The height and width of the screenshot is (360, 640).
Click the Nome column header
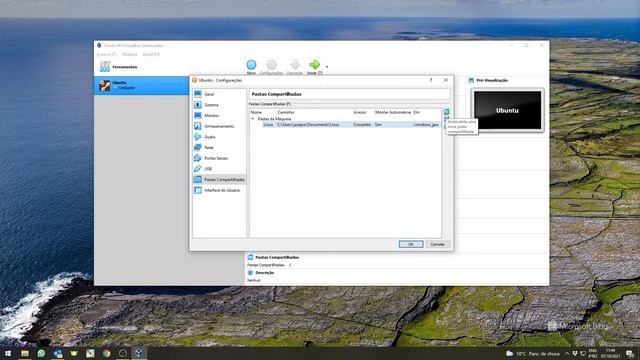pyautogui.click(x=256, y=112)
